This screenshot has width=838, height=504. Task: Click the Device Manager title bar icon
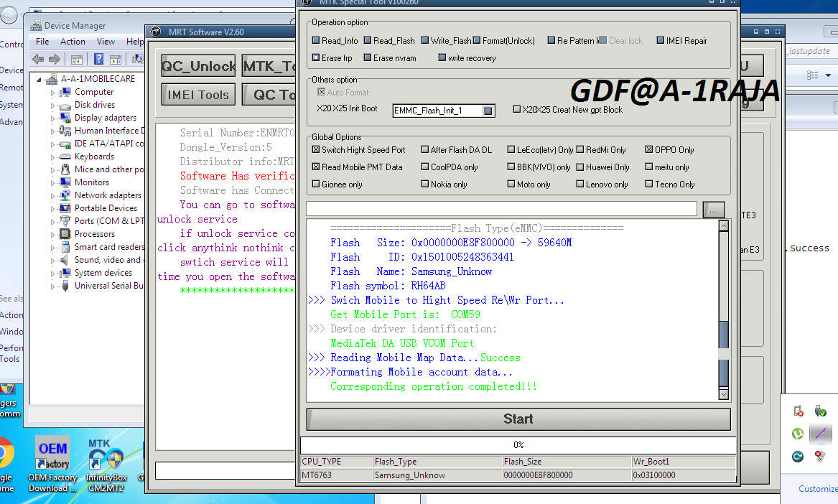click(x=36, y=25)
